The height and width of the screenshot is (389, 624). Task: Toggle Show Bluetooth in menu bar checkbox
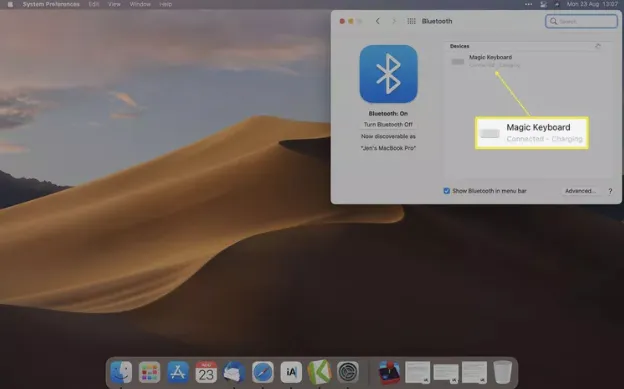[x=447, y=191]
